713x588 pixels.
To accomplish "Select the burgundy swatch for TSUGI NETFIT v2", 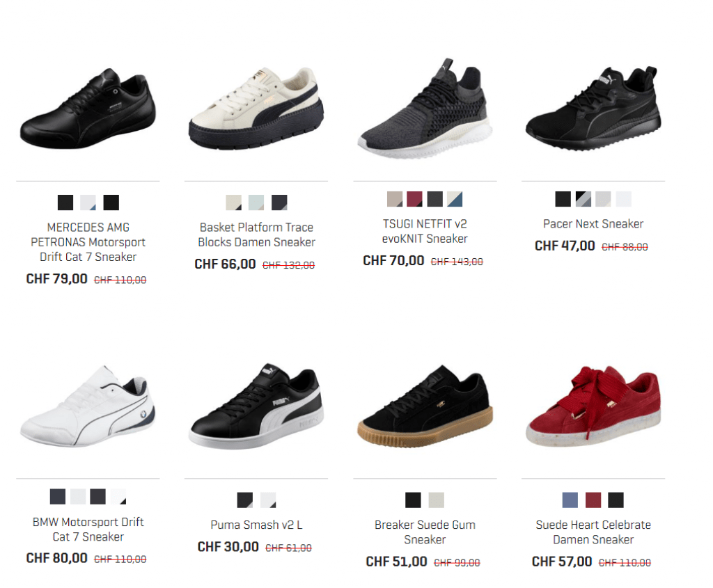I will pos(414,199).
